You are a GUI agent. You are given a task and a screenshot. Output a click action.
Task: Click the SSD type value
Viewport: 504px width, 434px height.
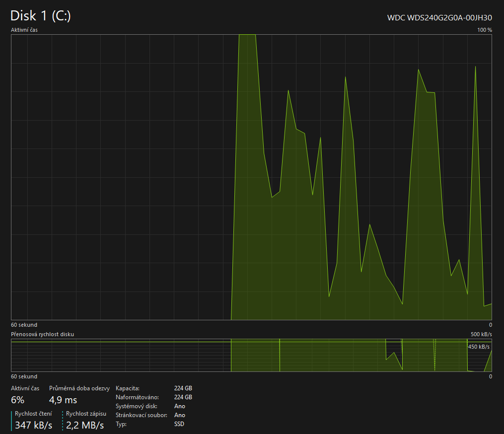pos(180,424)
